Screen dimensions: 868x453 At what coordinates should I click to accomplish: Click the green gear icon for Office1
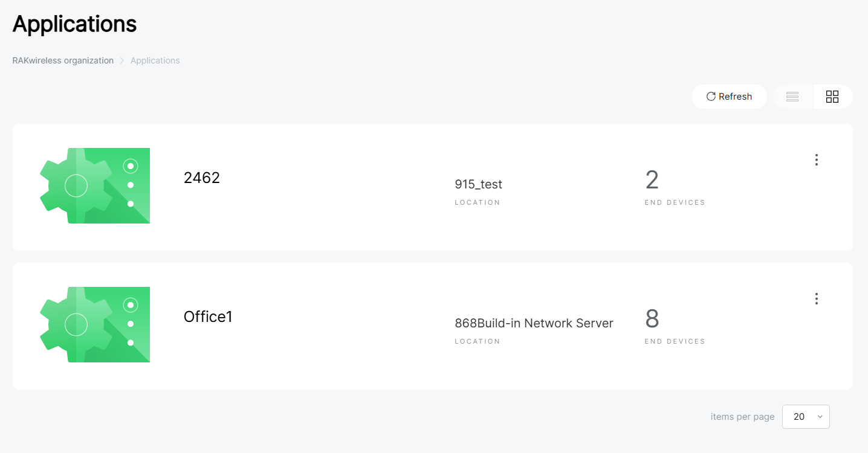pos(95,324)
